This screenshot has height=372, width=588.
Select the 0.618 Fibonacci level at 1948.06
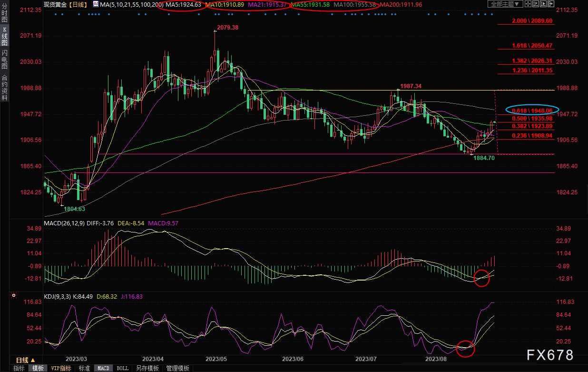[531, 110]
